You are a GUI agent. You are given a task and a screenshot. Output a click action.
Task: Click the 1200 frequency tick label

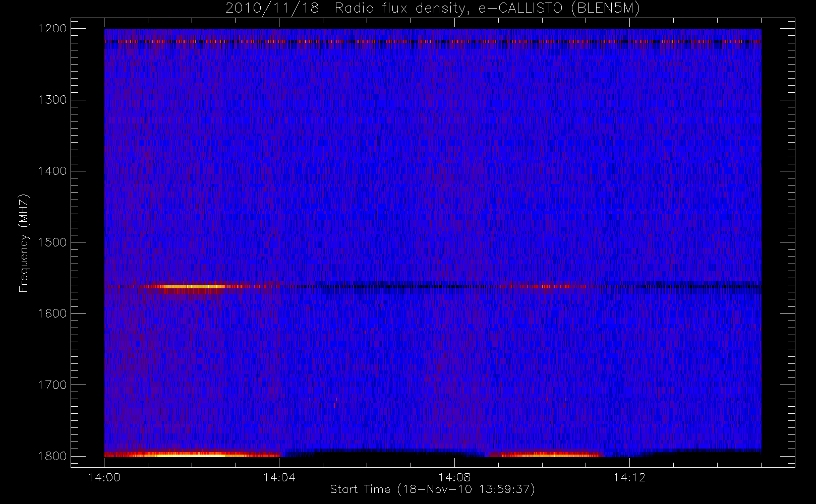point(52,29)
